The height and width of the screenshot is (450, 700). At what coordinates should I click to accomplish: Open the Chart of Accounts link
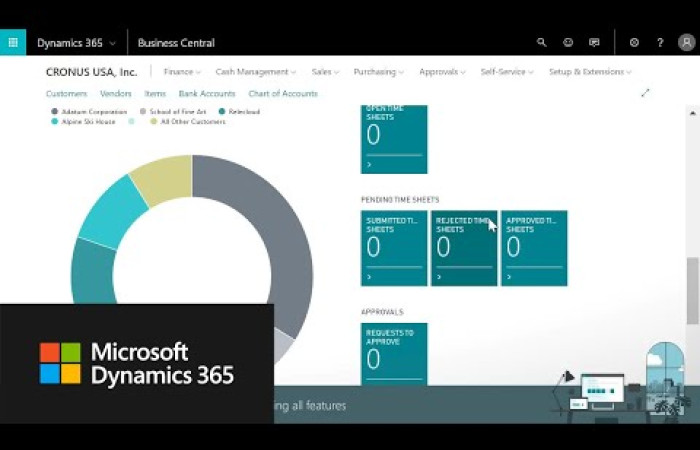click(x=283, y=94)
